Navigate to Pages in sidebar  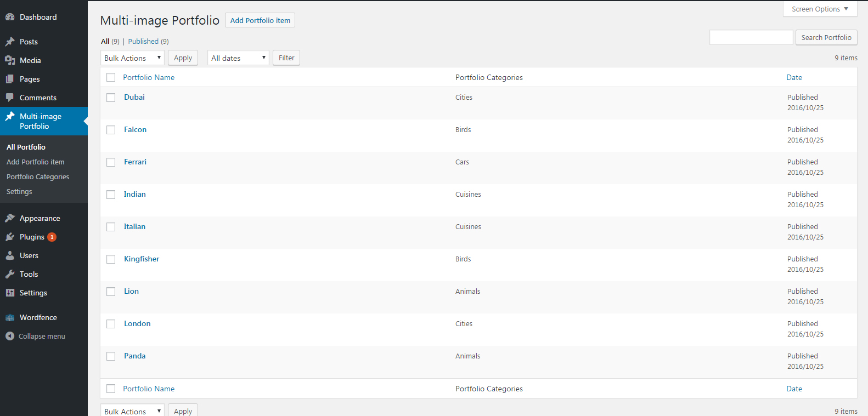[x=30, y=79]
